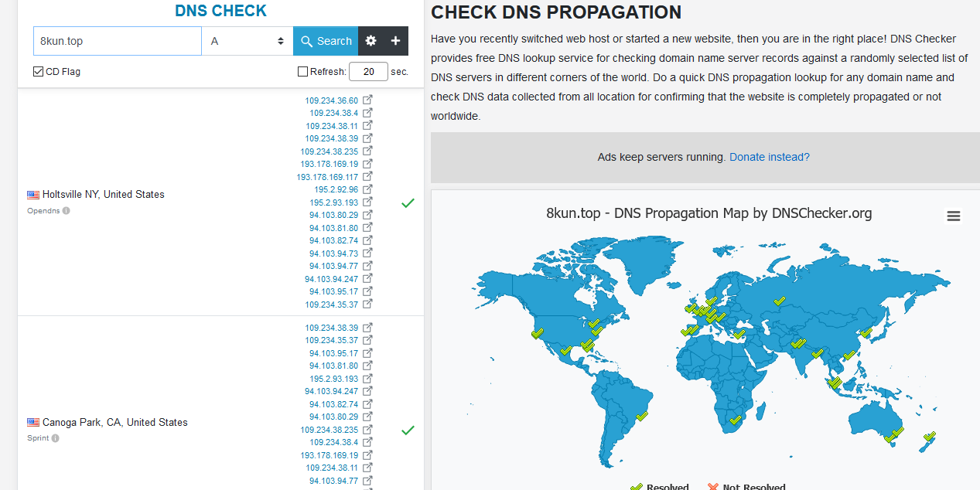The width and height of the screenshot is (980, 490).
Task: Open external link icon for 193.178.169.19 under Canoga Park
Action: point(368,454)
